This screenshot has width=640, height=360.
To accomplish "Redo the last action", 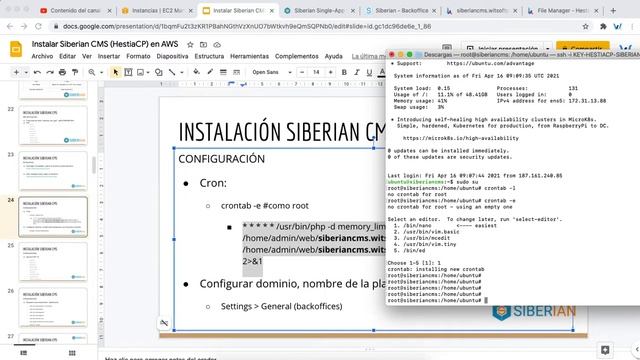I will pos(50,72).
